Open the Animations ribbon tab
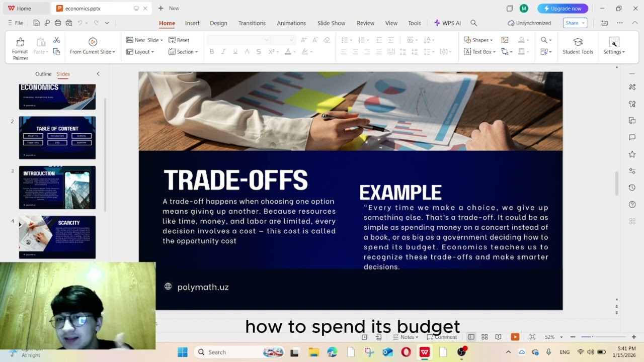The width and height of the screenshot is (644, 362). 291,23
